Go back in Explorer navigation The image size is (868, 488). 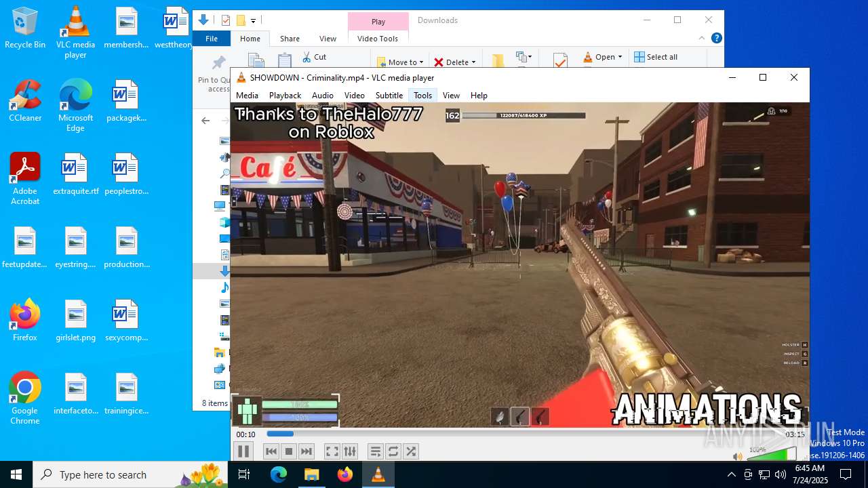pyautogui.click(x=205, y=121)
